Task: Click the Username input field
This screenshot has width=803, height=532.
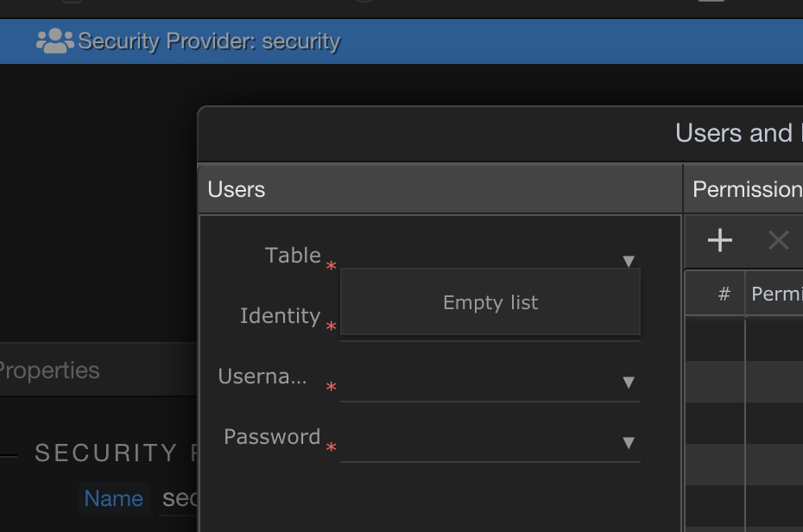Action: click(x=479, y=383)
